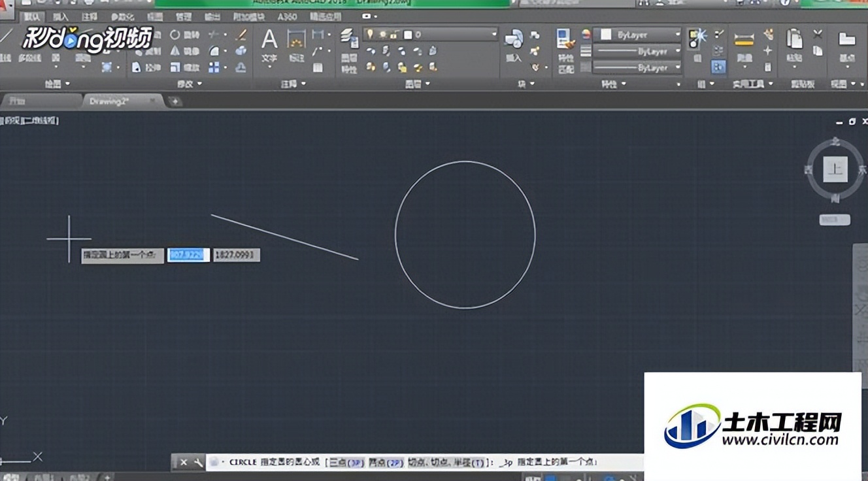Expand the Modify (修改) panel arrow

pos(199,84)
